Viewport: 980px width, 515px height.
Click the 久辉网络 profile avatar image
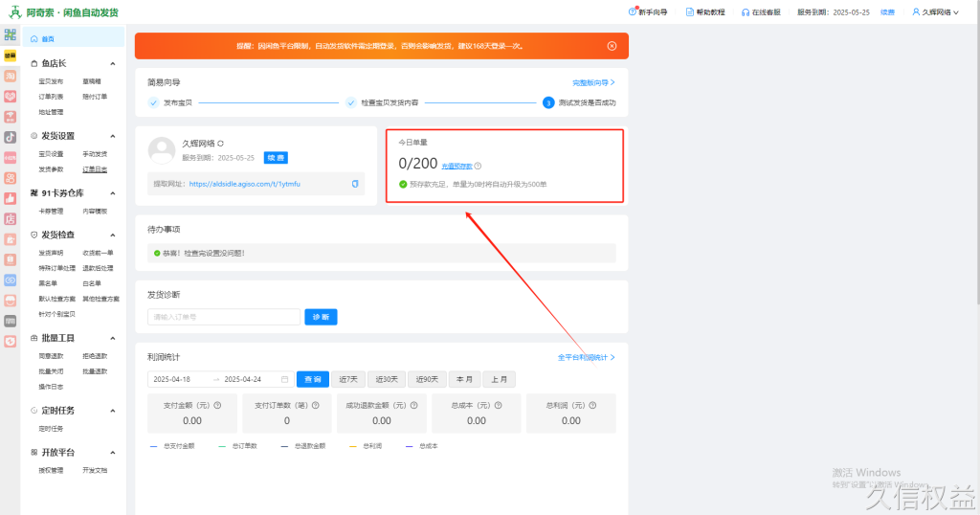pyautogui.click(x=161, y=150)
